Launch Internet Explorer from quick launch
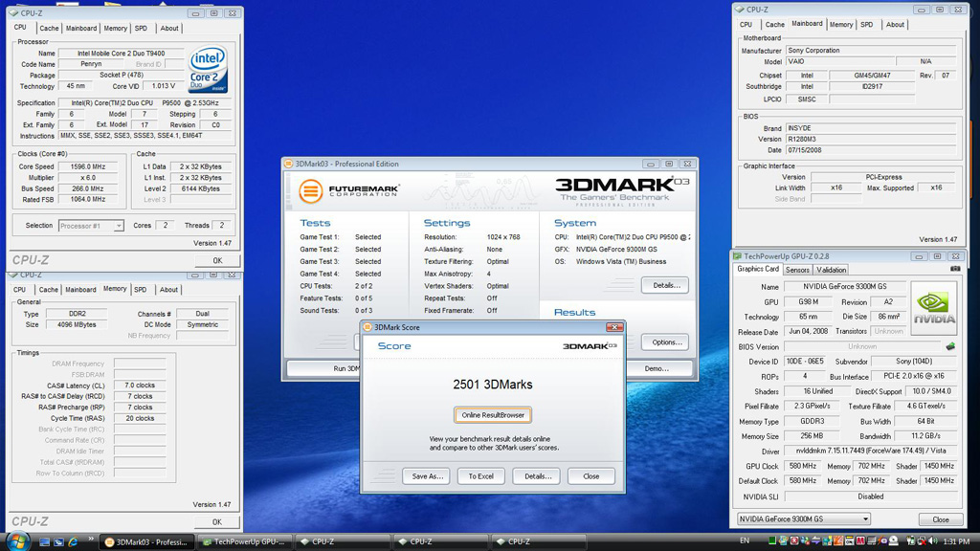Image resolution: width=980 pixels, height=551 pixels. click(73, 541)
